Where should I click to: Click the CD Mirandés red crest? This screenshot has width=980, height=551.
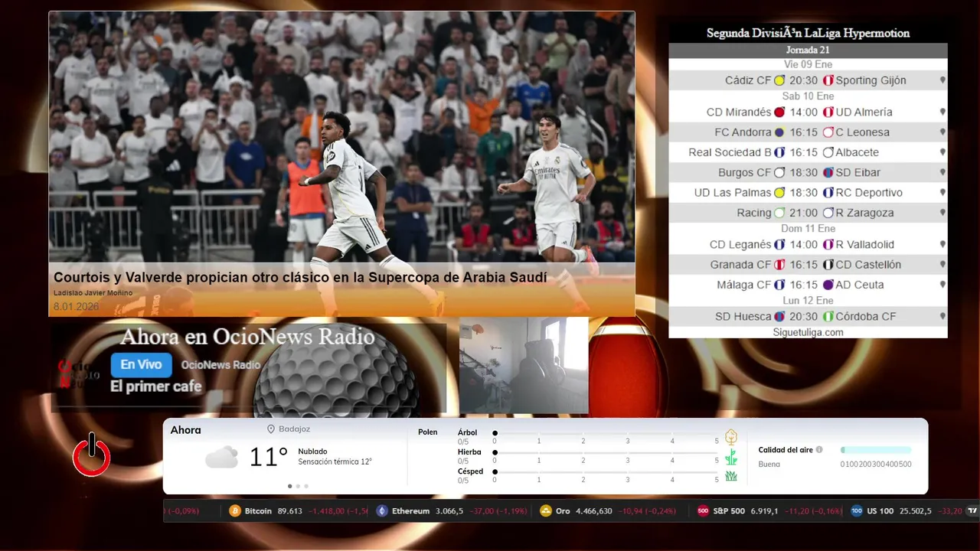coord(779,112)
